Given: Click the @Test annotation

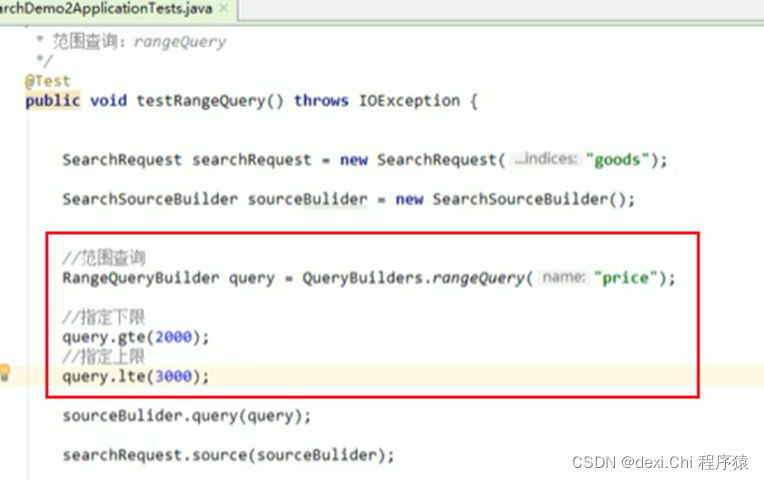Looking at the screenshot, I should (48, 81).
